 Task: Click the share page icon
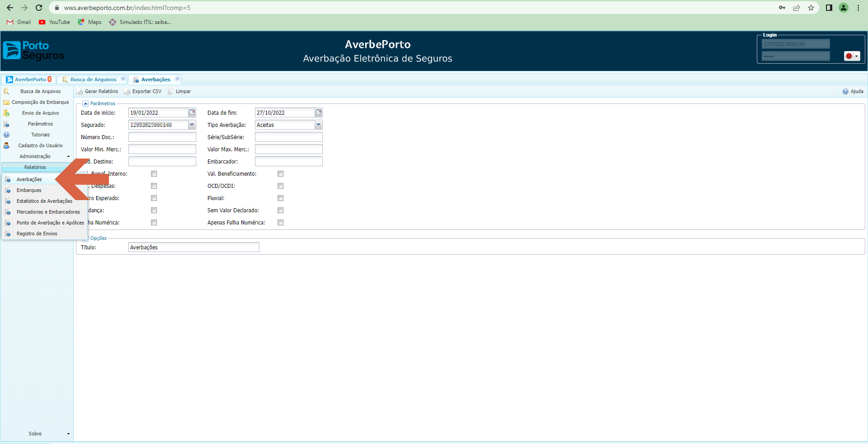[797, 8]
